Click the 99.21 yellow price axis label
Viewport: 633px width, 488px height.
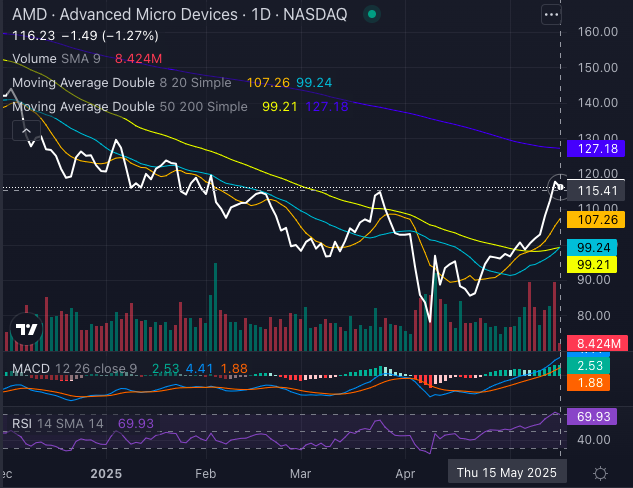pos(592,264)
